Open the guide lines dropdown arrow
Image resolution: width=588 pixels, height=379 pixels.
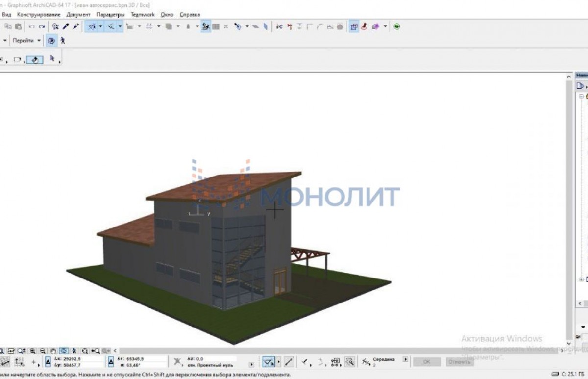coord(101,26)
